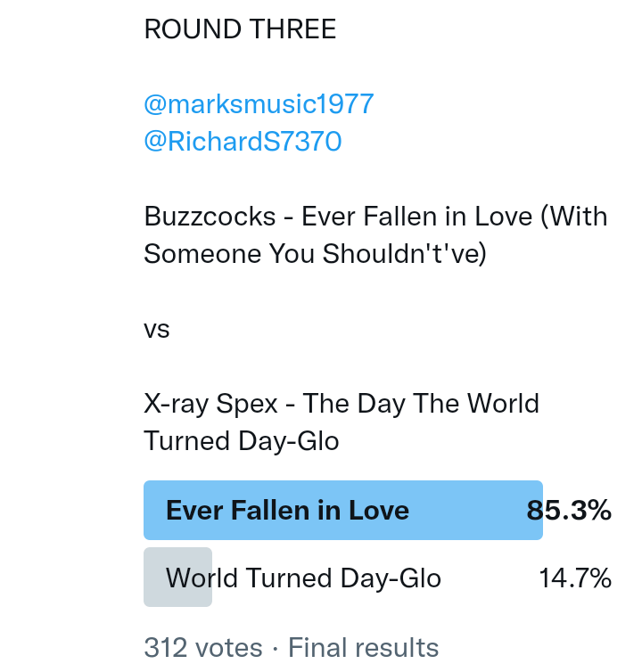Click the "Final results" poll status text
The width and height of the screenshot is (642, 672).
363,648
